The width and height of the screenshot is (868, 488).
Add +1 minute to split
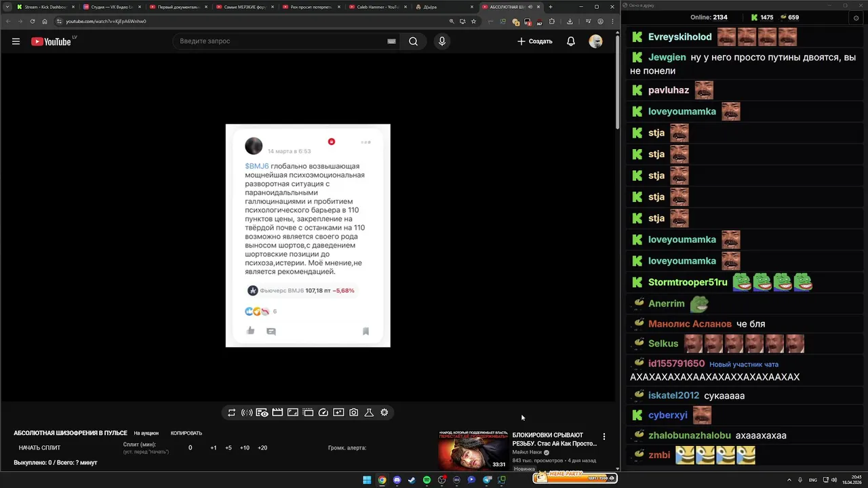214,447
